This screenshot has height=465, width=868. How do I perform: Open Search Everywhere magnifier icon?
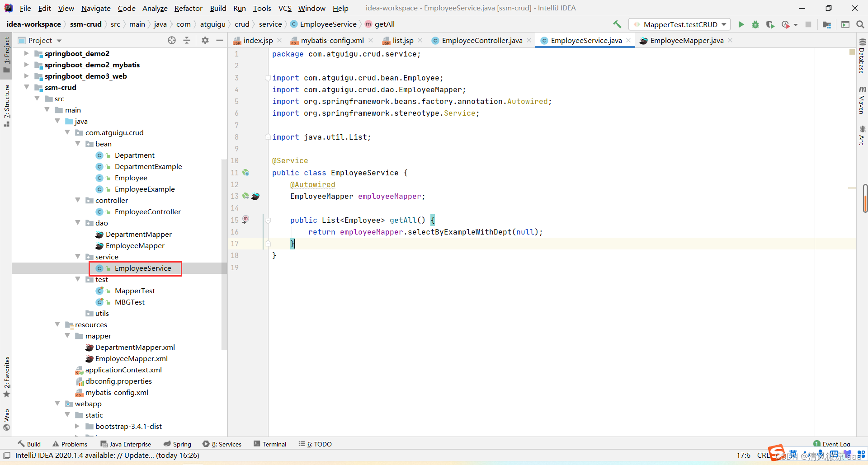click(x=860, y=24)
